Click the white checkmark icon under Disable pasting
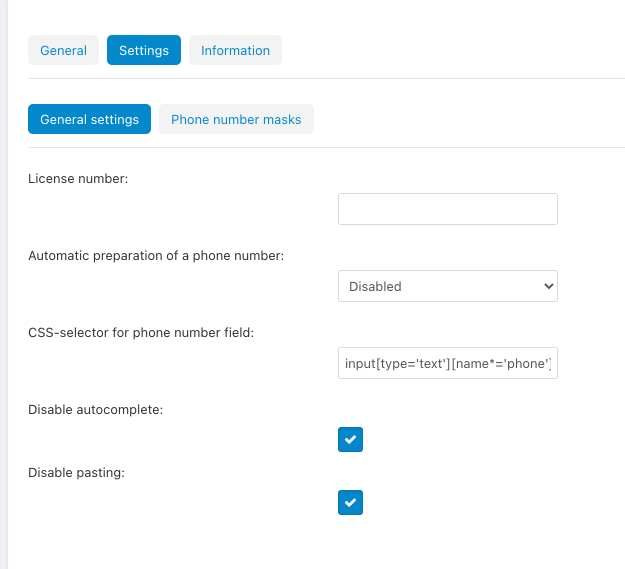The height and width of the screenshot is (569, 625). tap(350, 502)
